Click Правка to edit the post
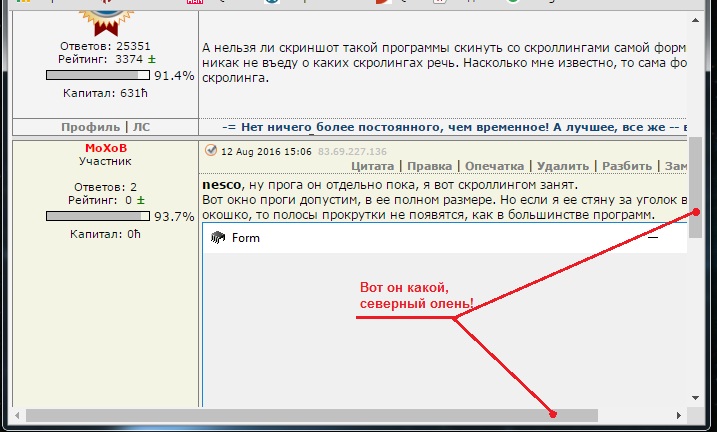Viewport: 717px width, 432px height. 429,166
